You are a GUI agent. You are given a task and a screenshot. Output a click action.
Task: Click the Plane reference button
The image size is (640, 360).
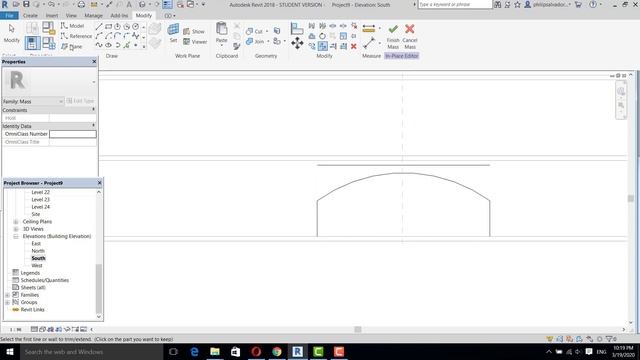click(x=72, y=47)
